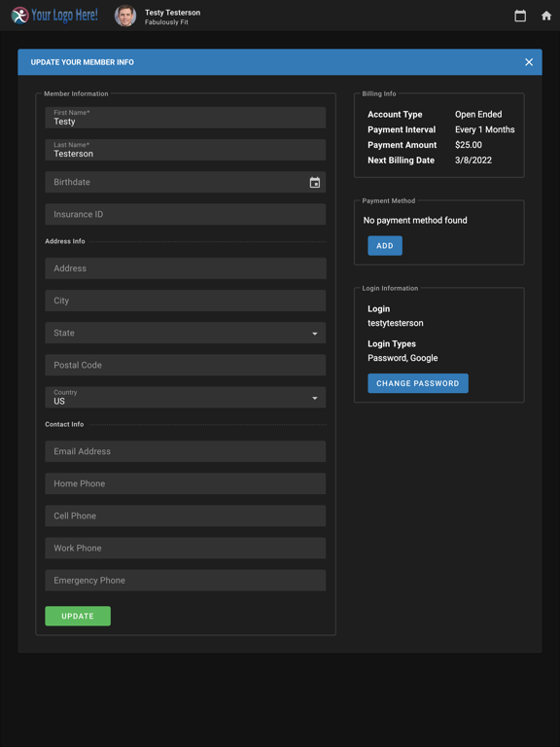Add a payment method

pos(385,246)
